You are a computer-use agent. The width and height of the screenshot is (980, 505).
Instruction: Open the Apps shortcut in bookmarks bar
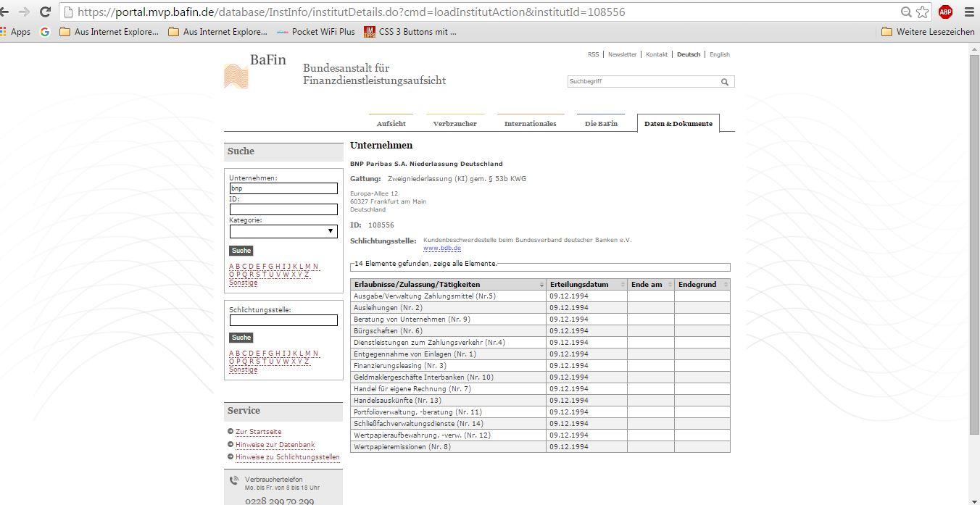15,32
